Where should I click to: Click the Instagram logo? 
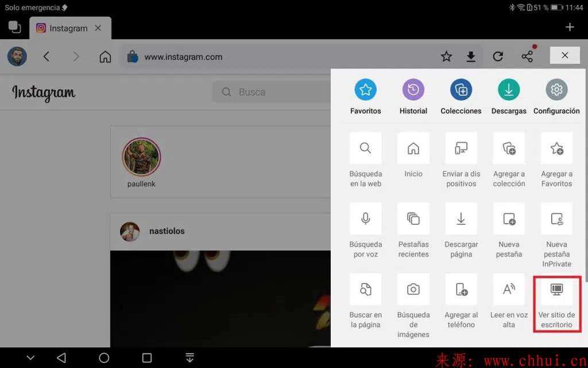pyautogui.click(x=44, y=93)
